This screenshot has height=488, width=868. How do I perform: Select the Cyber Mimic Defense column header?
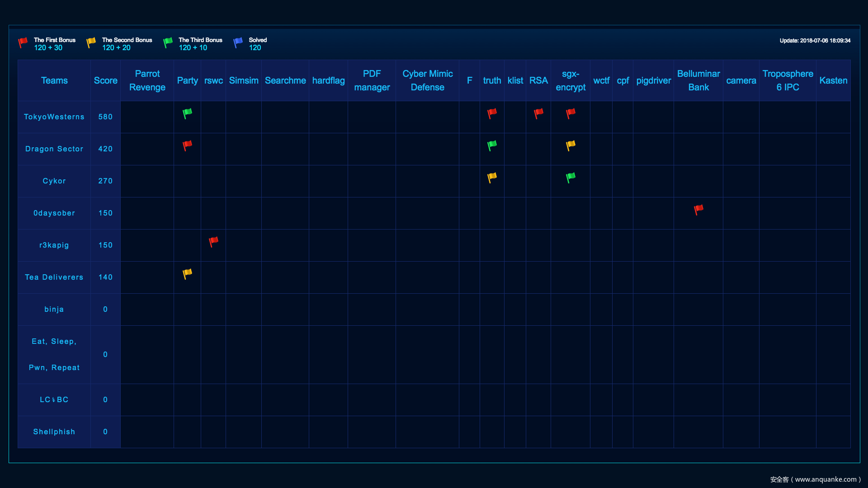coord(427,80)
